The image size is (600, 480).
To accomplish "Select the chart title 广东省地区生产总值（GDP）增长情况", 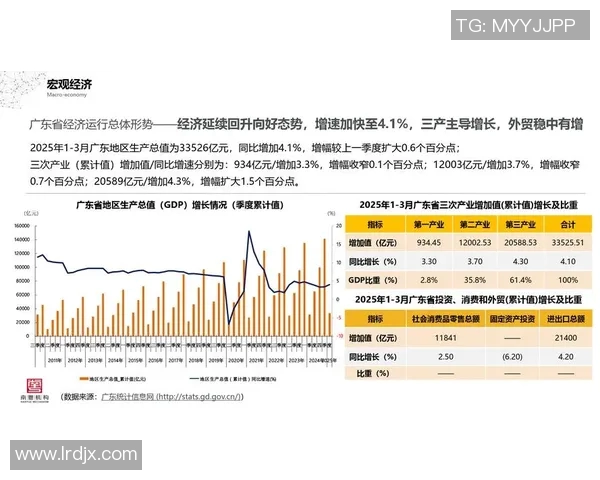I will pyautogui.click(x=180, y=205).
